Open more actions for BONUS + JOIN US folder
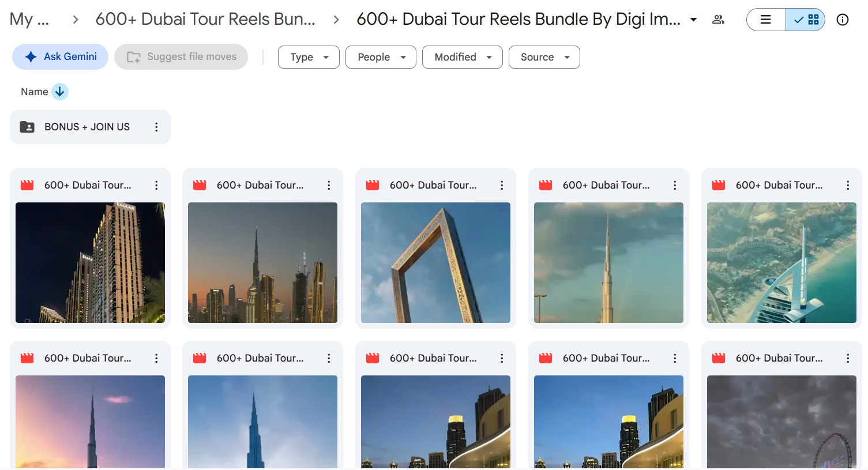This screenshot has width=868, height=470. click(x=156, y=127)
